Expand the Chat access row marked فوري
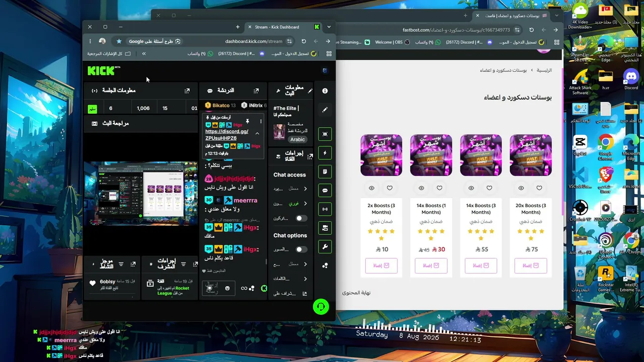The image size is (644, 362). [x=290, y=204]
